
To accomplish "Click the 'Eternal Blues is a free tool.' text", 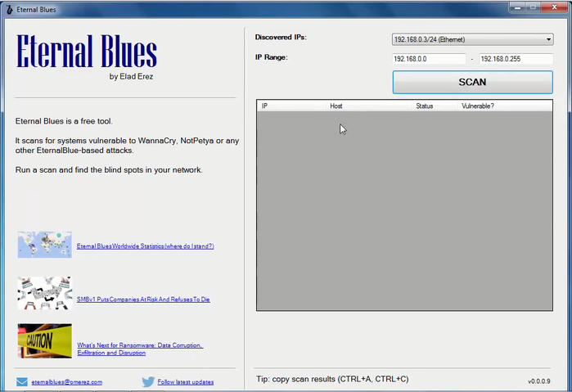I will pos(64,121).
